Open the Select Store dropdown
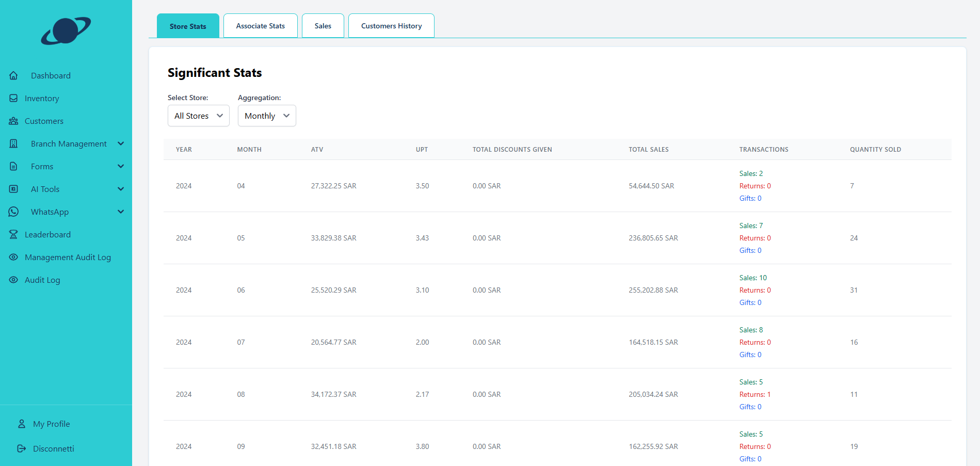This screenshot has height=466, width=980. (x=198, y=116)
